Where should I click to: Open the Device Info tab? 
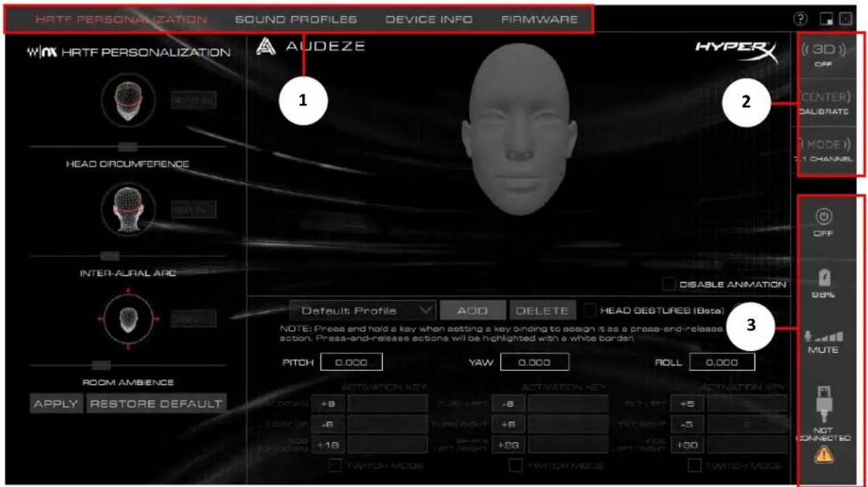(429, 19)
